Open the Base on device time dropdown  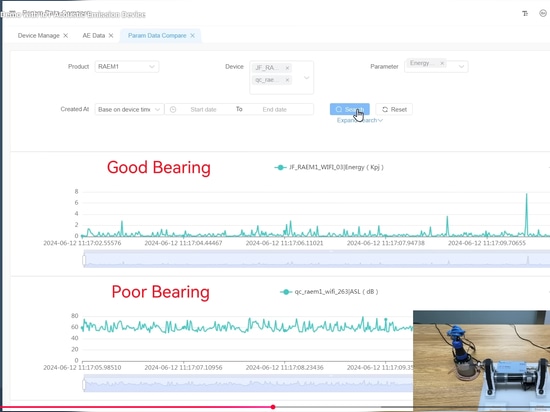[x=129, y=109]
